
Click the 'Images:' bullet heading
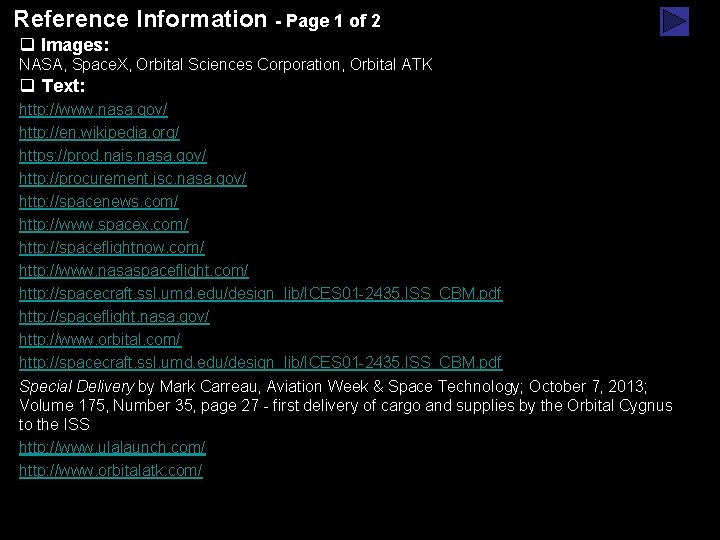coord(75,45)
